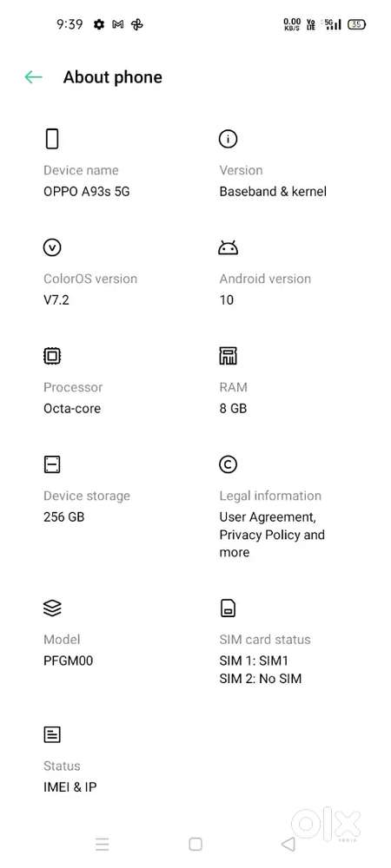The image size is (391, 868).
Task: Tap the Device storage icon
Action: 51,464
